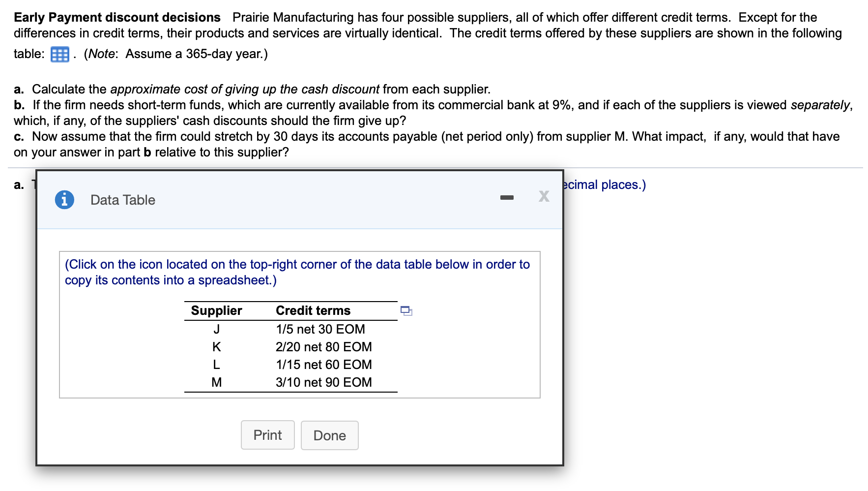
Task: Click the supplier M row label
Action: click(217, 382)
